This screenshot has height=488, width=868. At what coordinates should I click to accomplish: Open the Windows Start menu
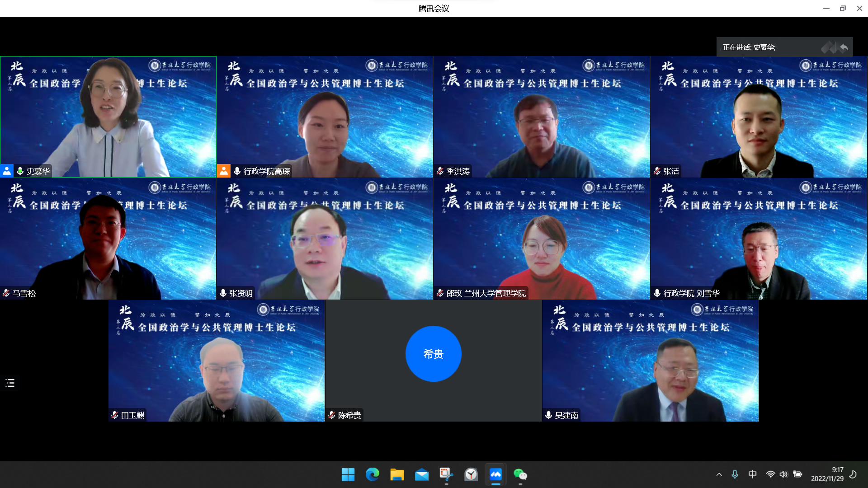(x=348, y=474)
